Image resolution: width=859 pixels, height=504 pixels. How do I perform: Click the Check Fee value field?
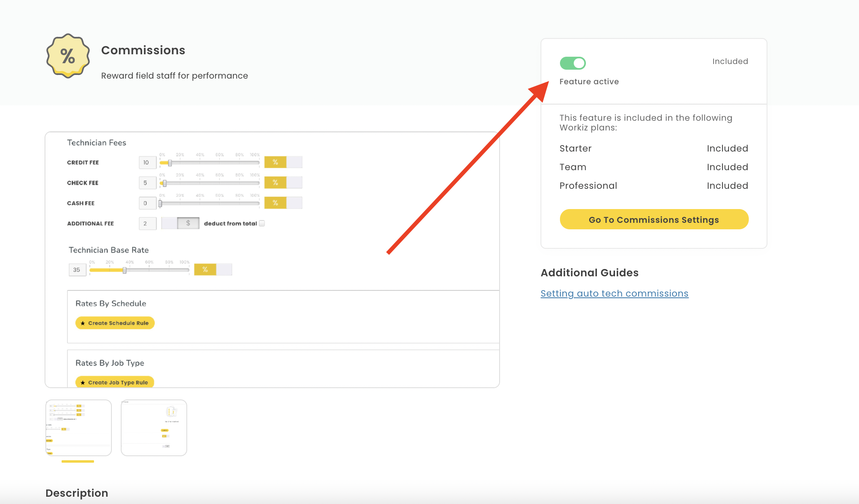tap(147, 183)
